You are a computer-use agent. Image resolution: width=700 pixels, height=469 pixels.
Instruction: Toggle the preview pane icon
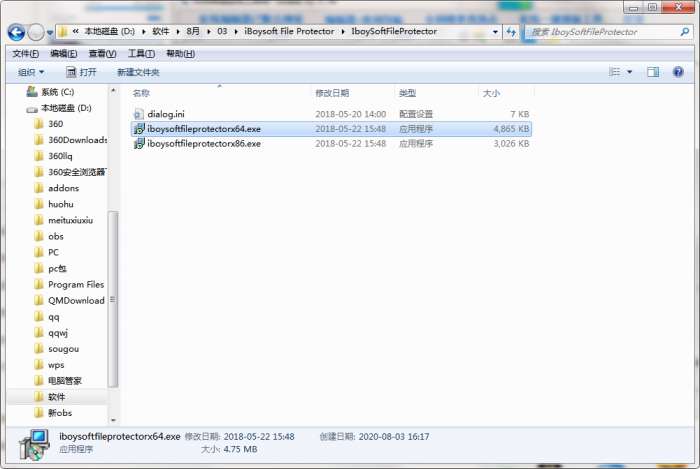[x=653, y=72]
